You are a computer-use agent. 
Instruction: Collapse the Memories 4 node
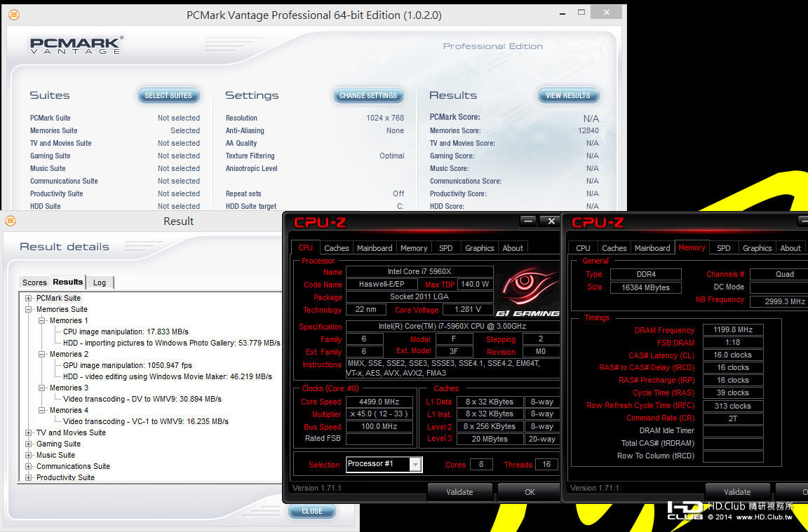pyautogui.click(x=42, y=411)
